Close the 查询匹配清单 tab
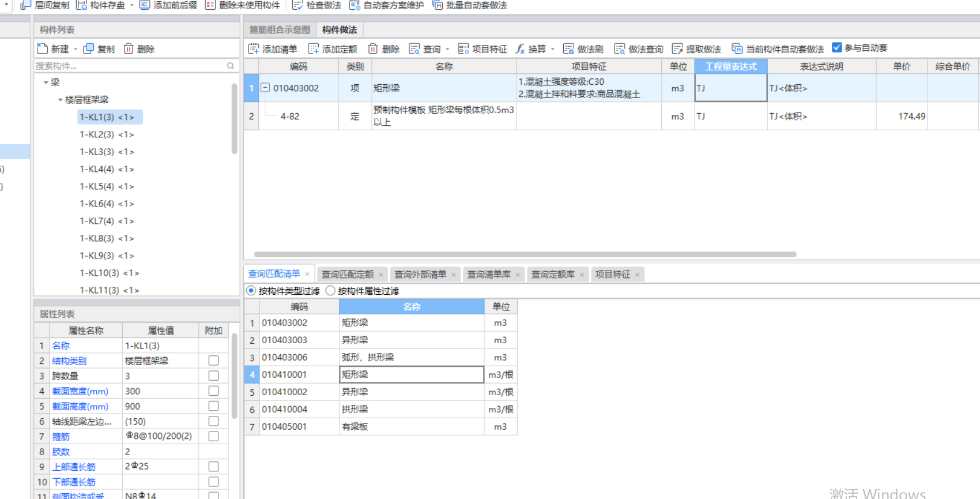The height and width of the screenshot is (499, 980). click(x=307, y=275)
